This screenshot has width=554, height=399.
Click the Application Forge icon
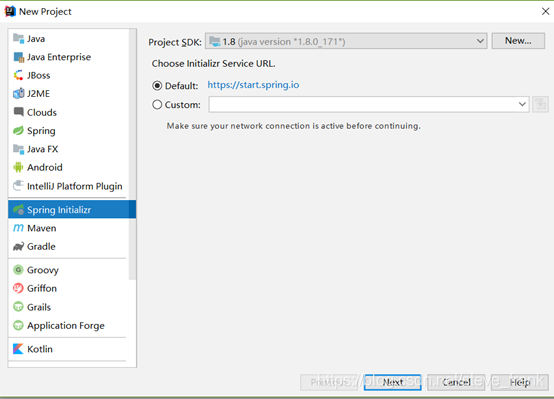18,325
